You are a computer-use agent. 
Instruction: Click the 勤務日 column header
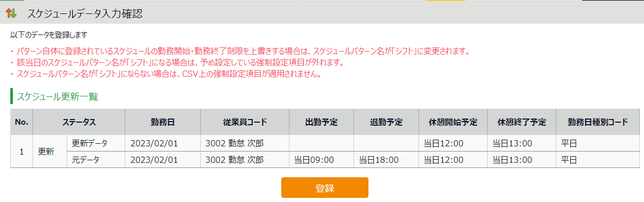tap(163, 122)
